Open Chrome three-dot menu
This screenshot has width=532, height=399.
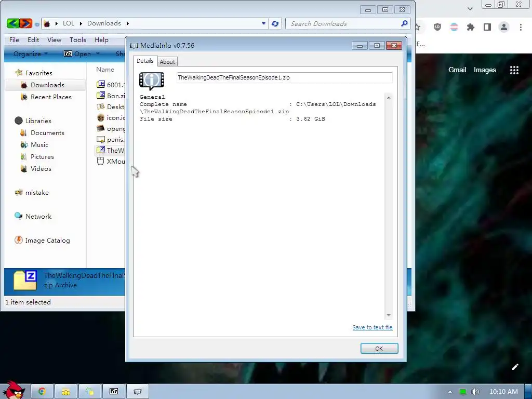521,27
